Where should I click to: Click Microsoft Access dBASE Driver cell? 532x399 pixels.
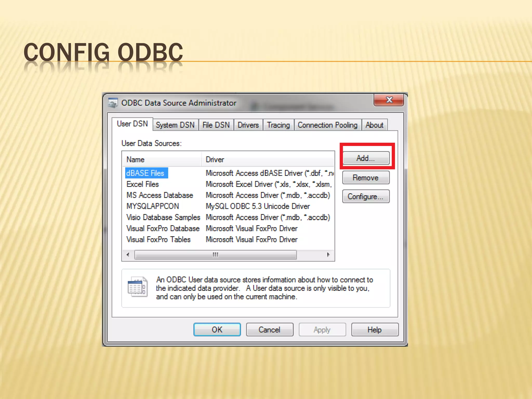270,173
